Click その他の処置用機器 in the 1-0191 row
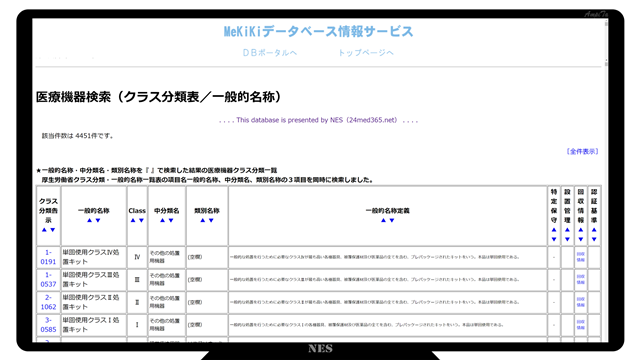Screen dimensions: 640x360 pyautogui.click(x=164, y=257)
